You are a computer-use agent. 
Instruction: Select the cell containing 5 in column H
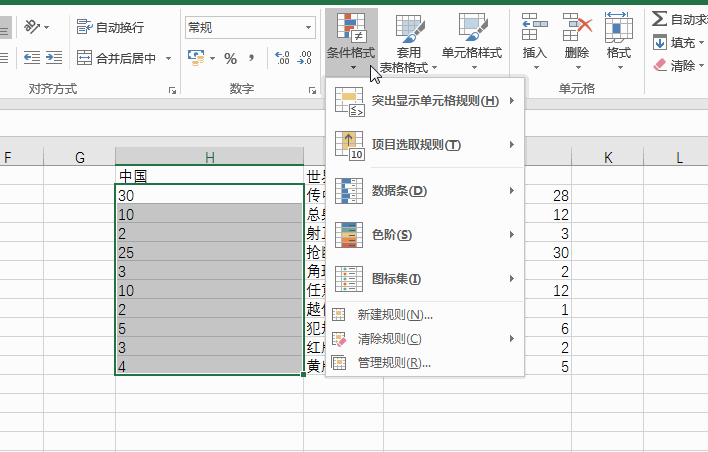210,327
